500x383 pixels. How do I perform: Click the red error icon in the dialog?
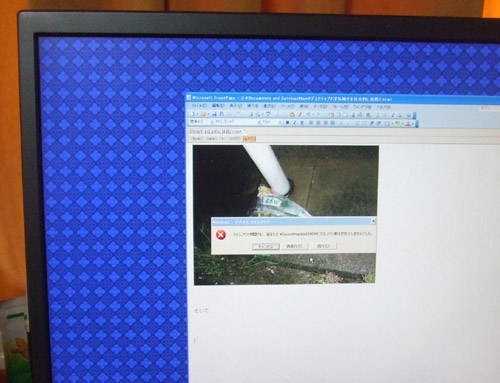[220, 235]
